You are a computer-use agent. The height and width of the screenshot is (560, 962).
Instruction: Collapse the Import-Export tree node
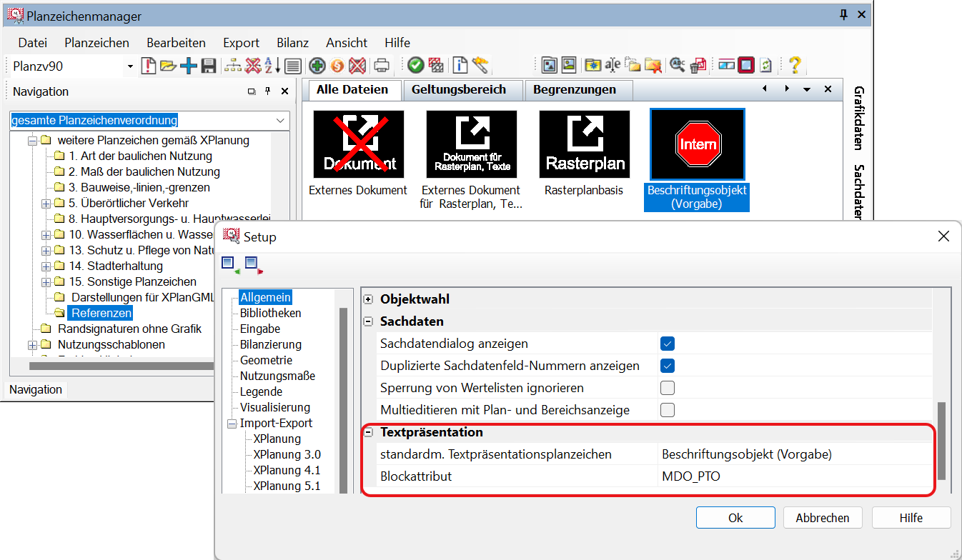pyautogui.click(x=232, y=424)
